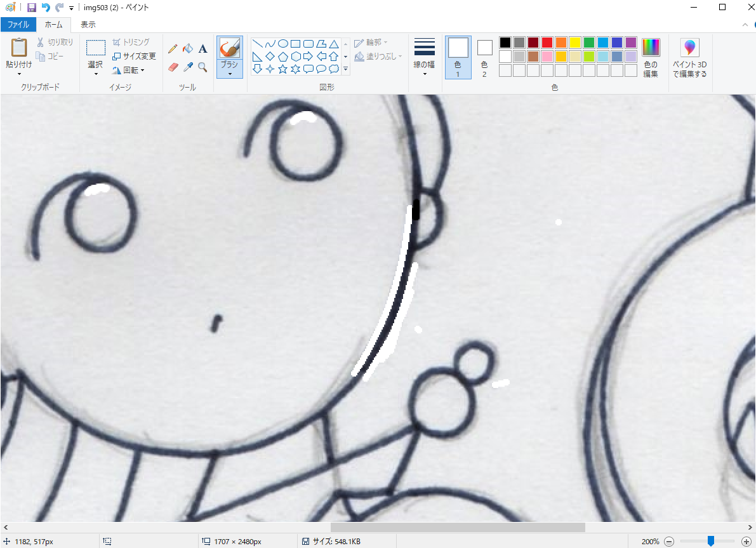This screenshot has width=756, height=548.
Task: Pick the yellow color swatch
Action: coord(574,43)
